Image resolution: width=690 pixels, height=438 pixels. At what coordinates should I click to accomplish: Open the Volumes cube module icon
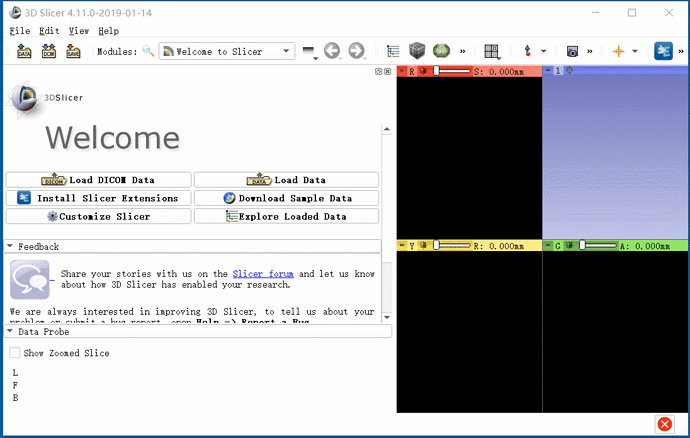[417, 51]
